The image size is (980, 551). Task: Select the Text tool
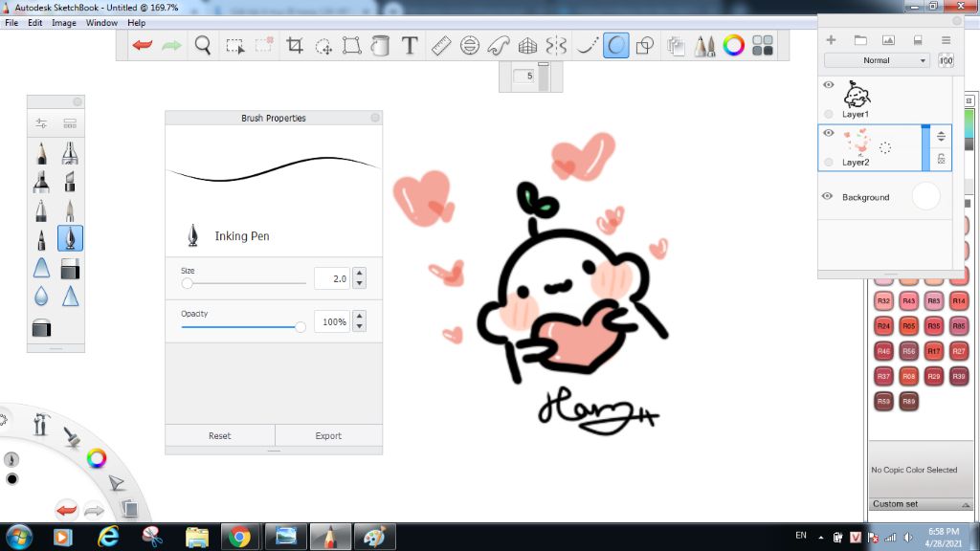pos(410,45)
